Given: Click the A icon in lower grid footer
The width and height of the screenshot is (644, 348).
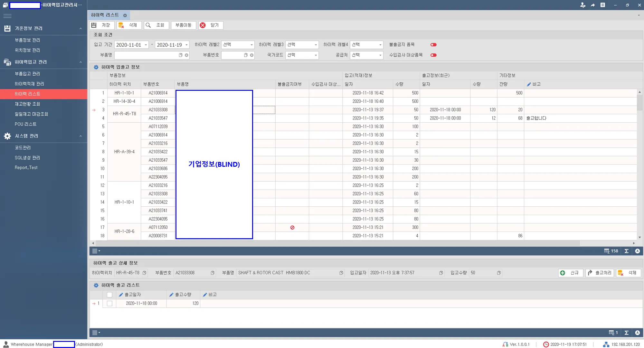Looking at the screenshot, I should pos(638,333).
